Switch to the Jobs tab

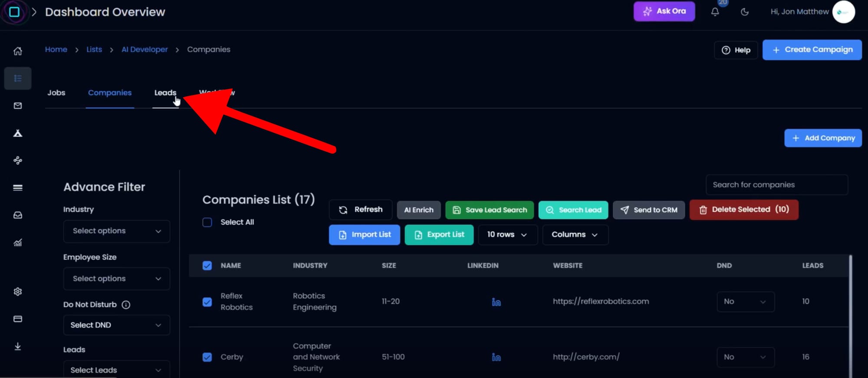(56, 93)
